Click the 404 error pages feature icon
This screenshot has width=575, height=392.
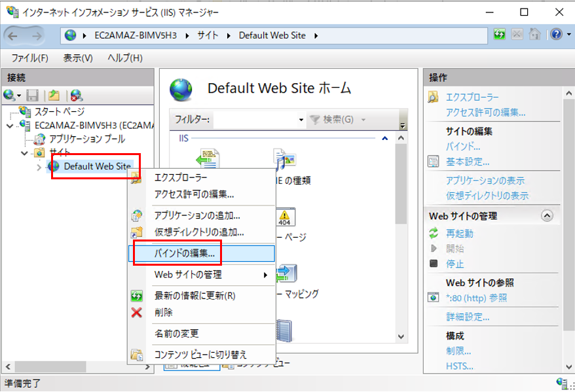tap(285, 217)
